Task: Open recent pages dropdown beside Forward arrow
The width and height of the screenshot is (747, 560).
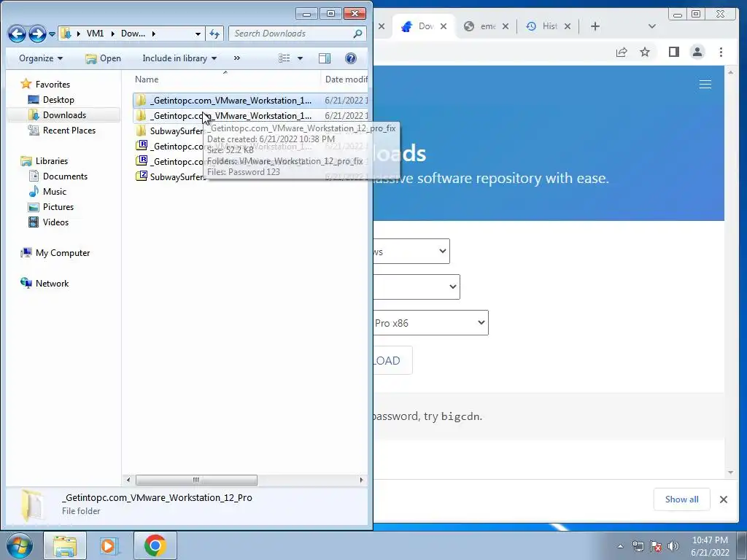Action: coord(53,34)
